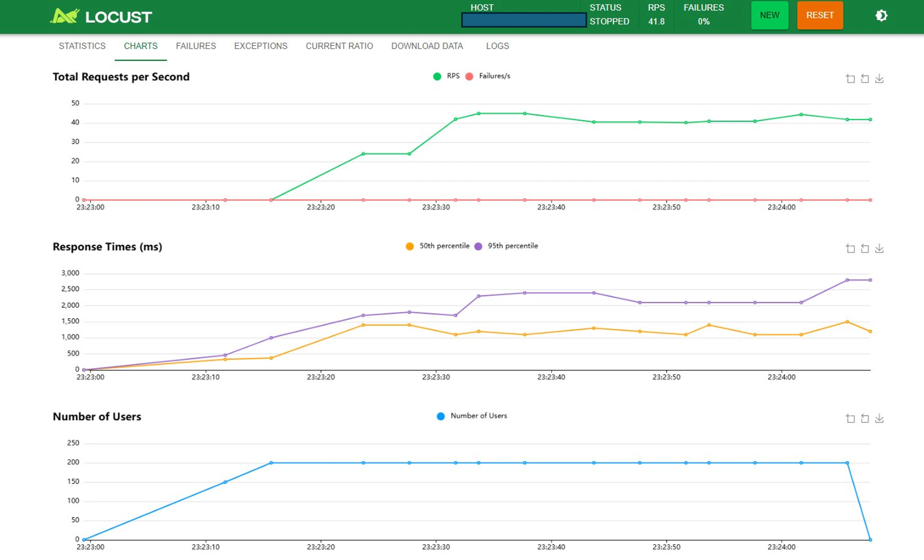Viewport: 924px width, 560px height.
Task: Click the last data point on Users line
Action: 870,539
